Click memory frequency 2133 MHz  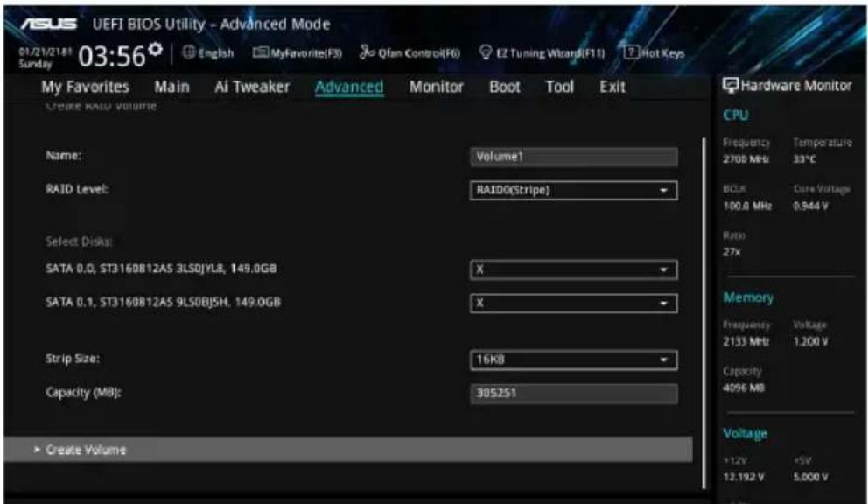point(746,342)
